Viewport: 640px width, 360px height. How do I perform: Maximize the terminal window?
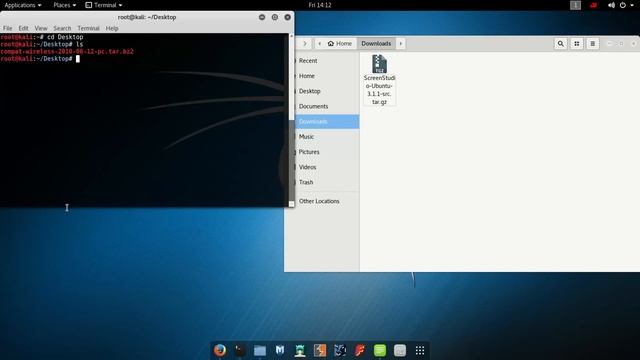pyautogui.click(x=275, y=17)
